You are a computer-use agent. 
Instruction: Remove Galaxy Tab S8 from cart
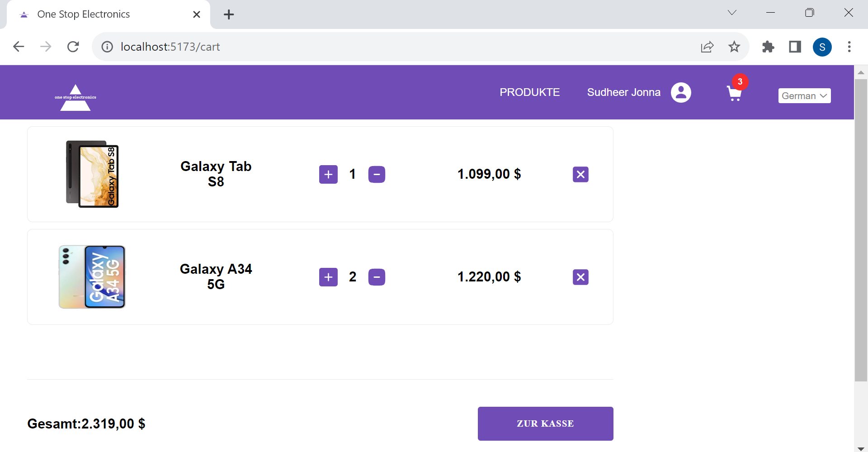tap(580, 174)
